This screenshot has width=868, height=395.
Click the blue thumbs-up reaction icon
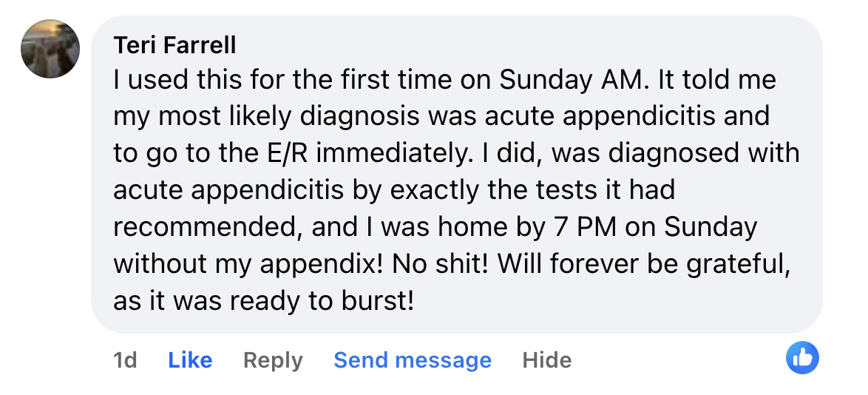(802, 358)
